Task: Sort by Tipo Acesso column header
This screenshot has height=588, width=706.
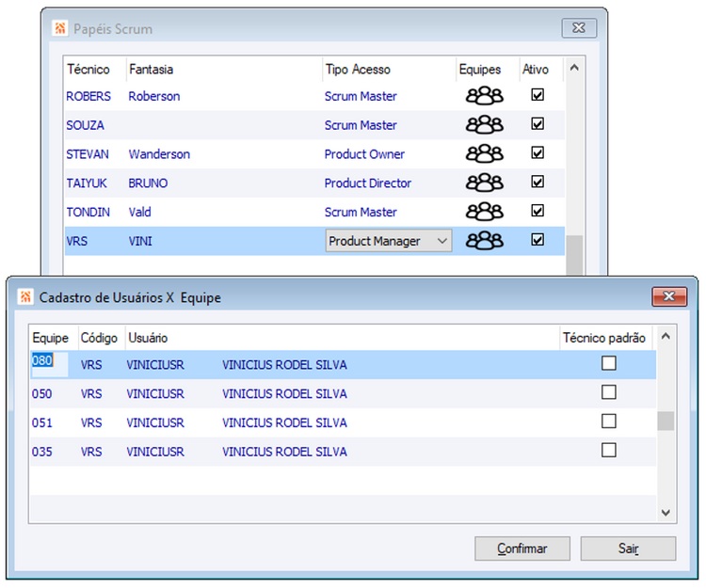Action: (x=358, y=70)
